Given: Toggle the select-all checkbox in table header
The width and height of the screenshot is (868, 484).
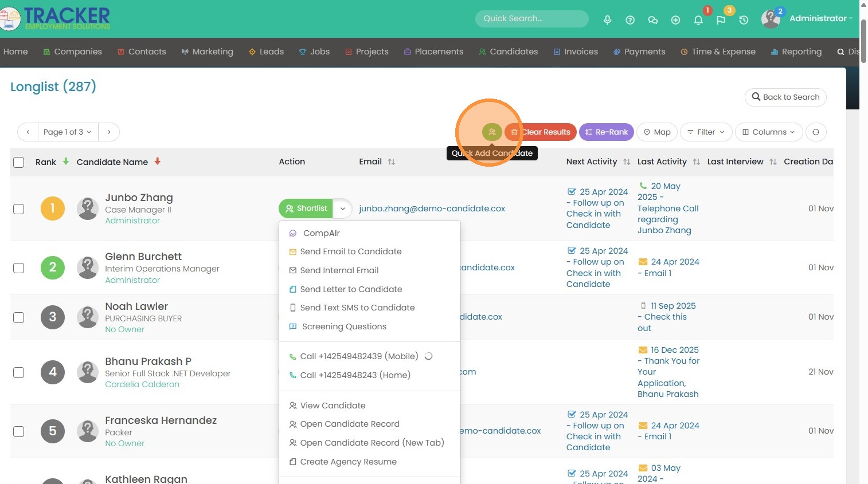Looking at the screenshot, I should [x=19, y=163].
